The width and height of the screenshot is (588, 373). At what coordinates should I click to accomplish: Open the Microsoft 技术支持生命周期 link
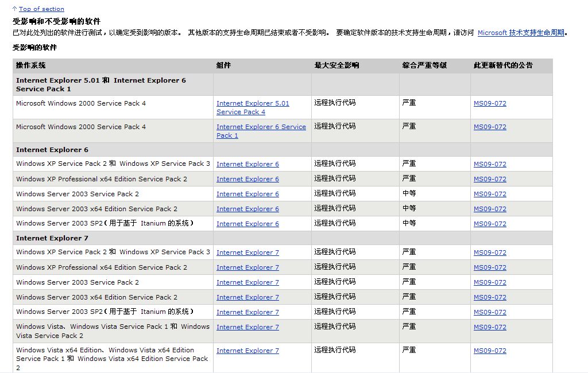point(521,33)
